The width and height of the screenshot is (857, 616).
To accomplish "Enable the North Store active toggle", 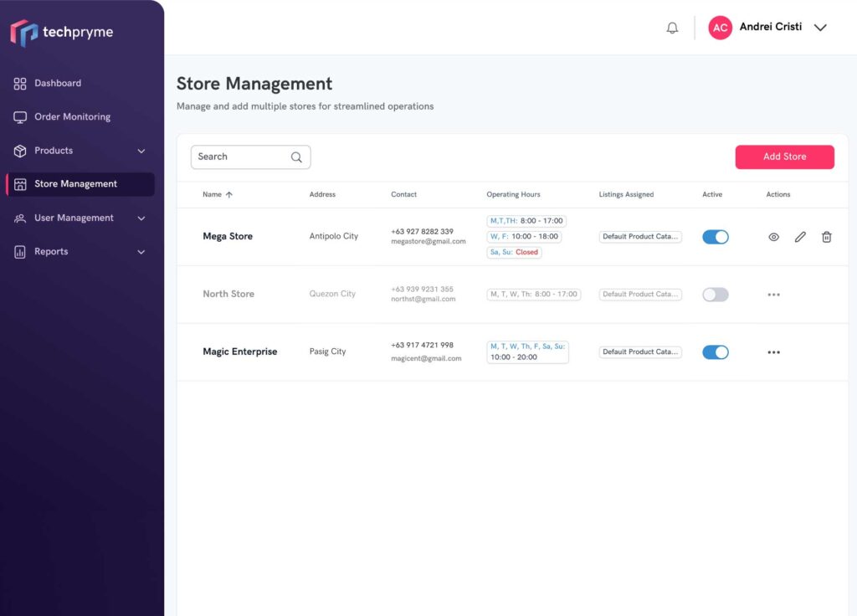I will (715, 295).
